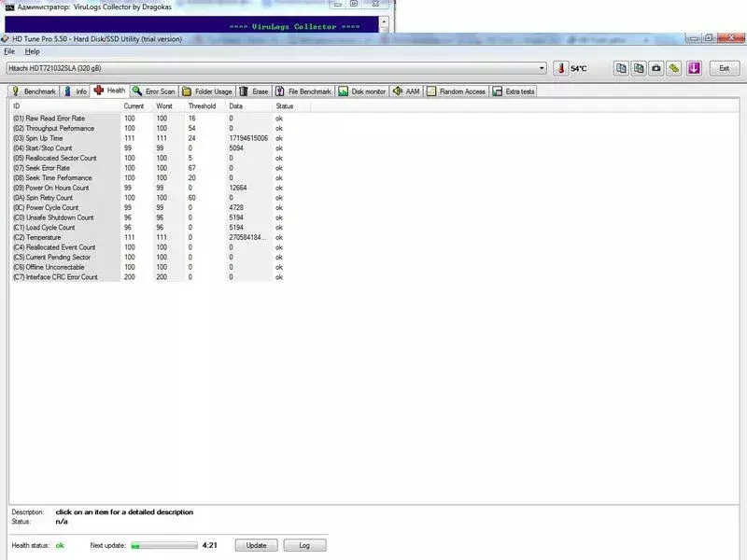
Task: Select the (C6) Offline Uncorrectable row
Action: (148, 267)
